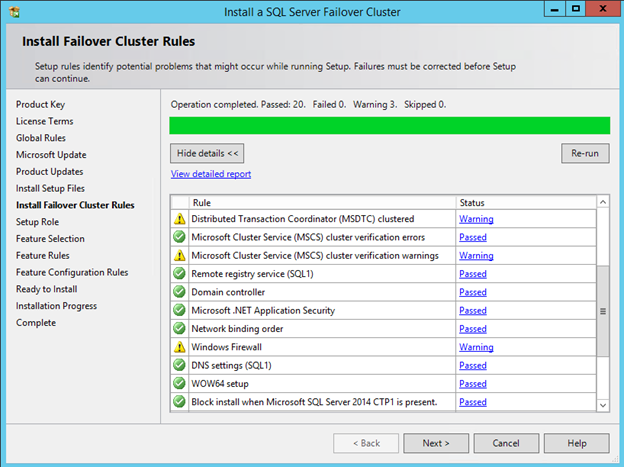This screenshot has width=624, height=467.
Task: Select Setup Role step in sidebar
Action: click(37, 222)
